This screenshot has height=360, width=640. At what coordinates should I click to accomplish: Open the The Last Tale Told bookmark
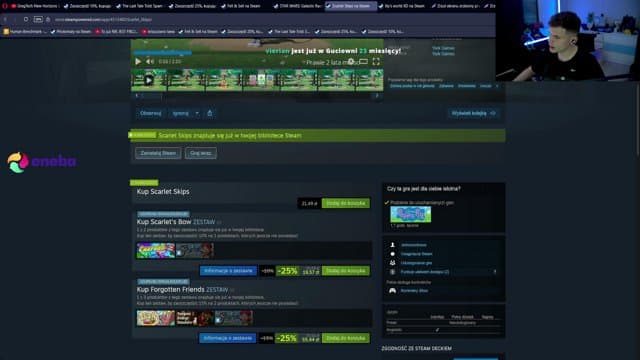coord(289,31)
